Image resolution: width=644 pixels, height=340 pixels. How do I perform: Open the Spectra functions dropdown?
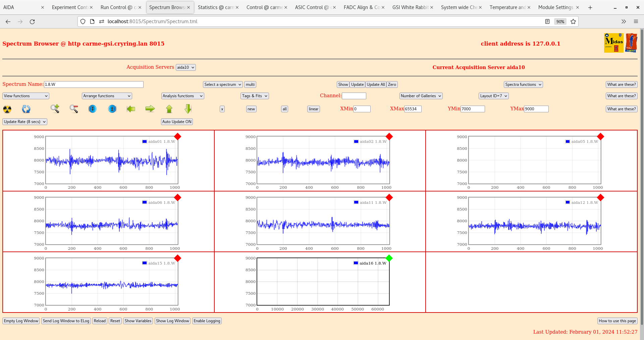(x=523, y=84)
